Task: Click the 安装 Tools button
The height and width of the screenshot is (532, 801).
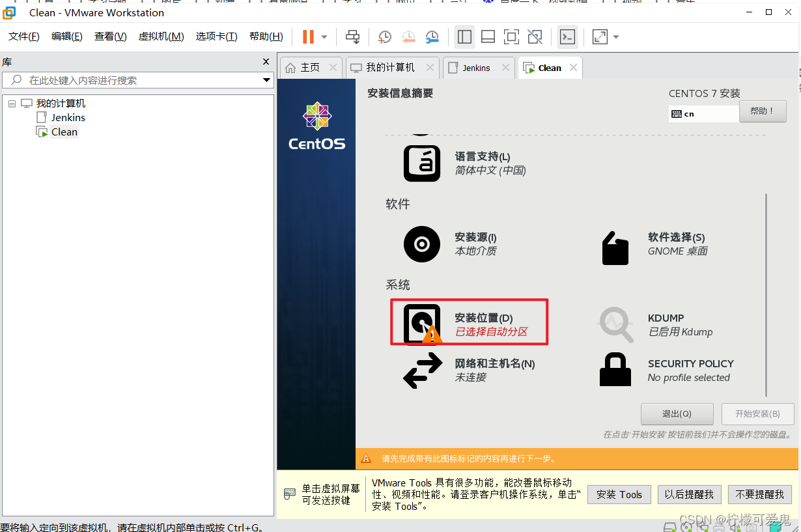Action: pyautogui.click(x=619, y=495)
